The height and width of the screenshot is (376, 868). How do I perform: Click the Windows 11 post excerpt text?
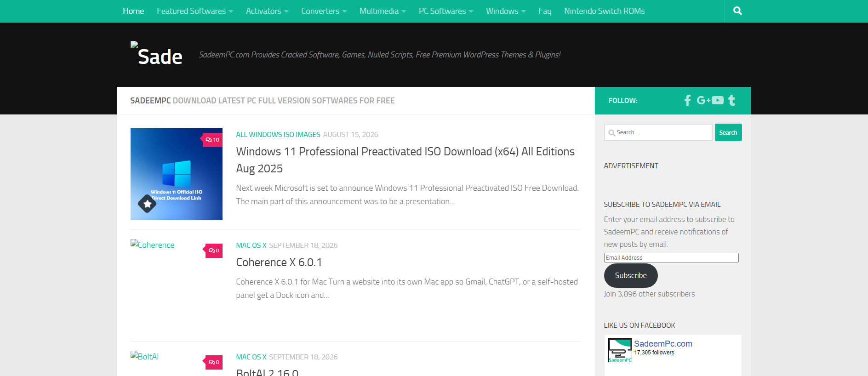[407, 194]
